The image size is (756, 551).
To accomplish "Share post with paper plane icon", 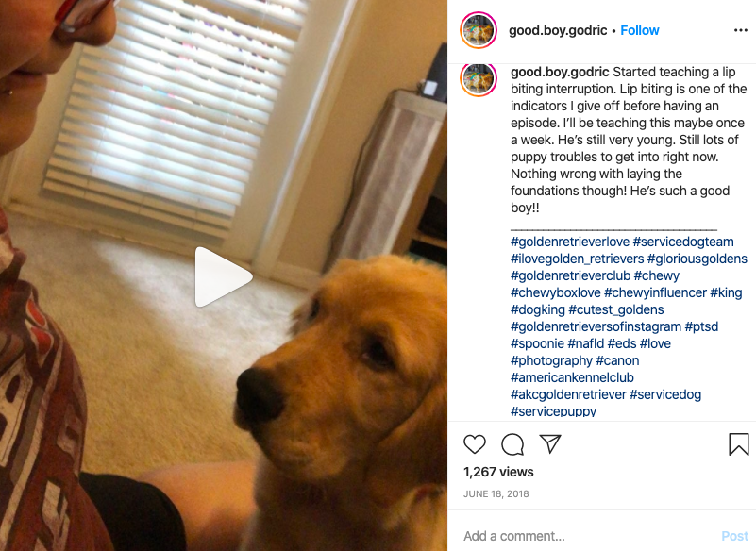I will pos(550,444).
